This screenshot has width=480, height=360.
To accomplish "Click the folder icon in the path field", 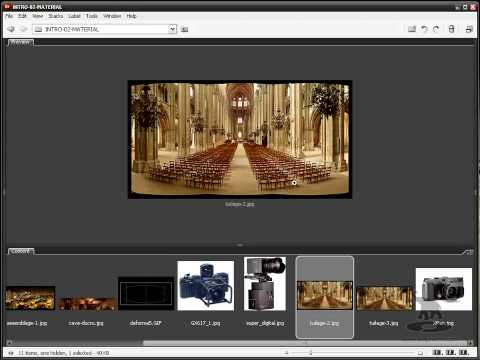I will [39, 29].
